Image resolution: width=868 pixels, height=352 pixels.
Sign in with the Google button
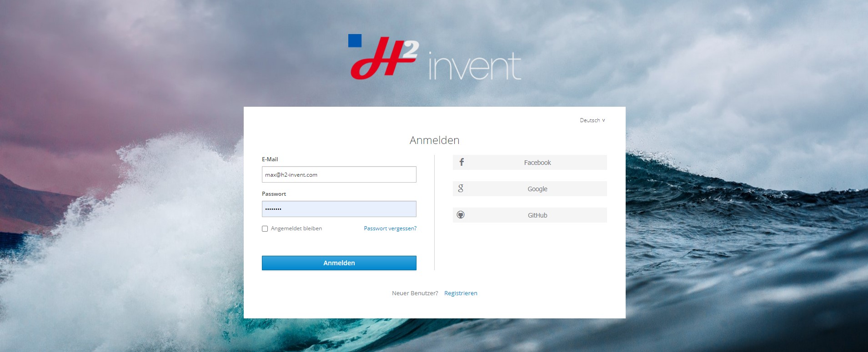pos(530,188)
